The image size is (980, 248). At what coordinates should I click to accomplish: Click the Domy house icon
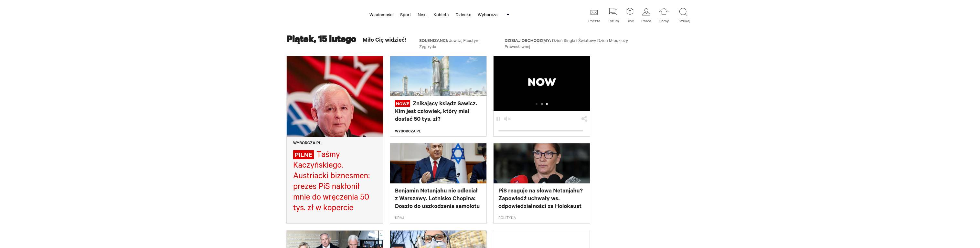pyautogui.click(x=664, y=12)
